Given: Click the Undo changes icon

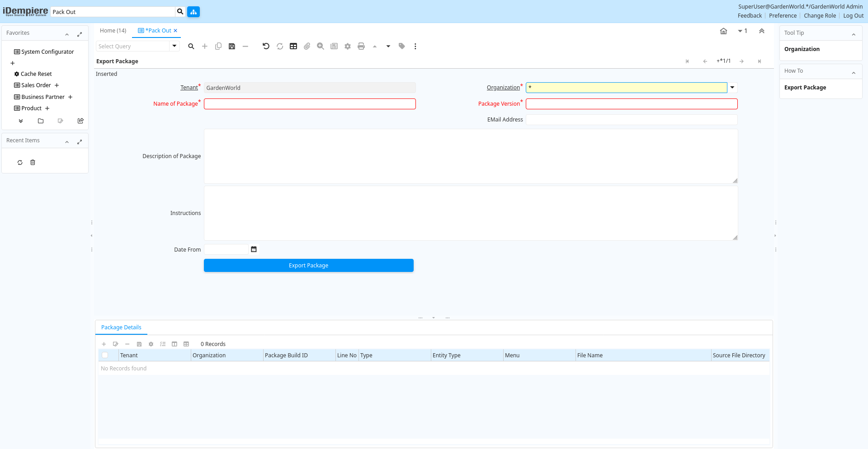Looking at the screenshot, I should [266, 46].
